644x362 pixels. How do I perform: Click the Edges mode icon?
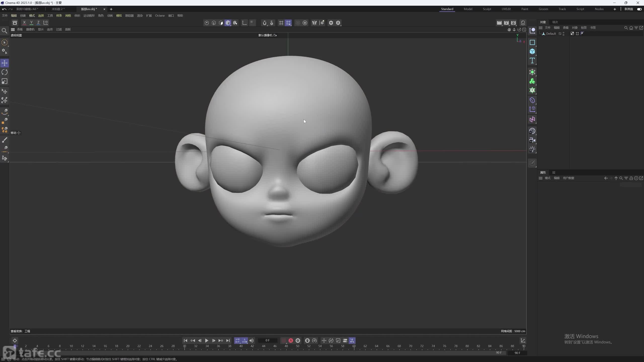(x=214, y=23)
